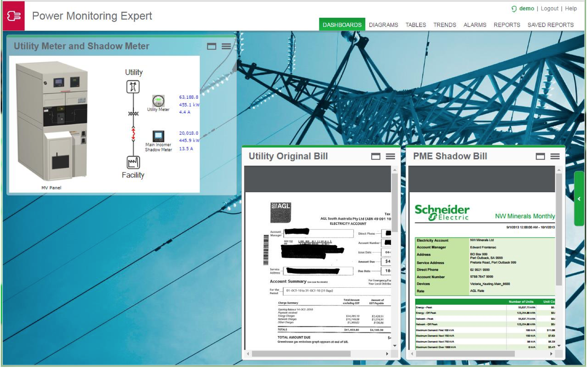This screenshot has height=368, width=588.
Task: Click the right arrow of Utility Original Bill horizontal scrollbar
Action: tap(387, 354)
